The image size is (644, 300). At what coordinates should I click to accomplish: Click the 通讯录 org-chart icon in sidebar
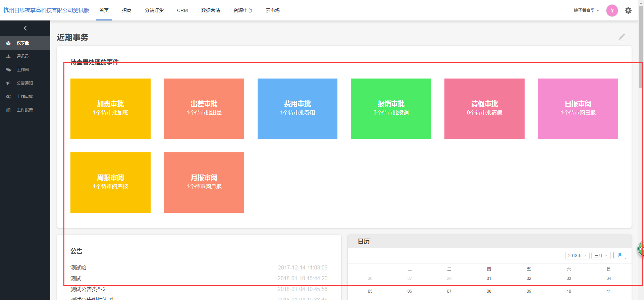point(8,56)
